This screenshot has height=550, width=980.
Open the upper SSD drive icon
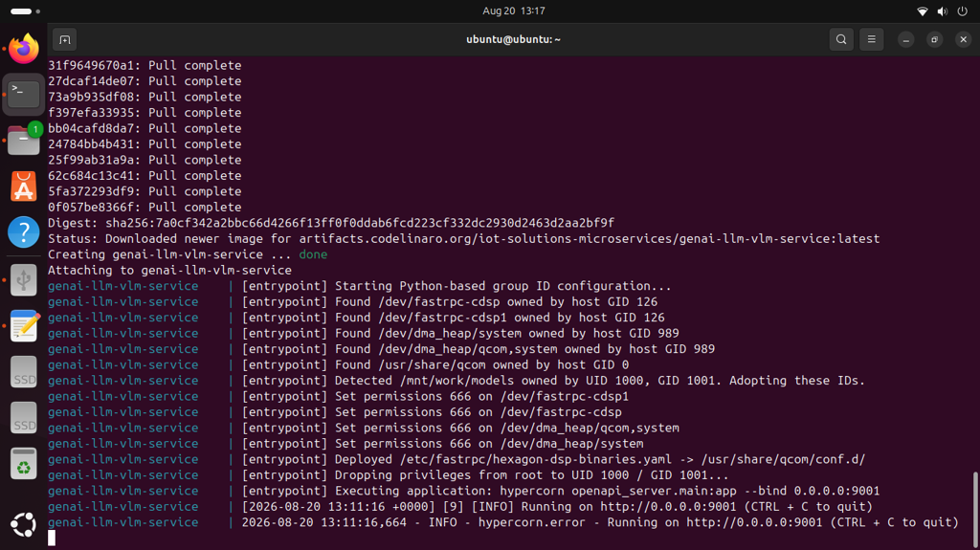pos(24,372)
